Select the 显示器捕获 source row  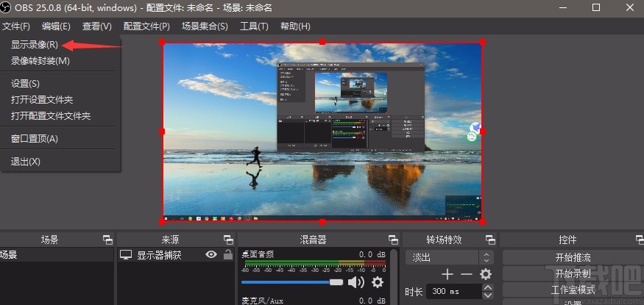176,255
